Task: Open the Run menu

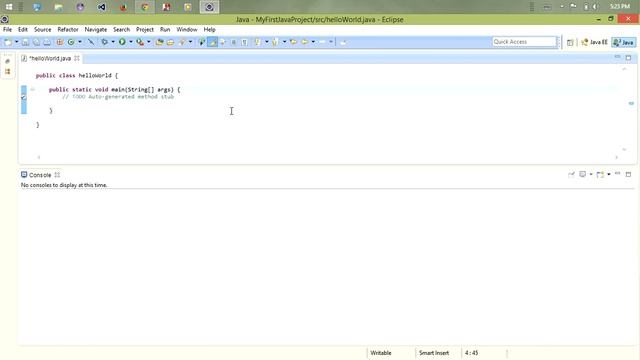Action: 165,29
